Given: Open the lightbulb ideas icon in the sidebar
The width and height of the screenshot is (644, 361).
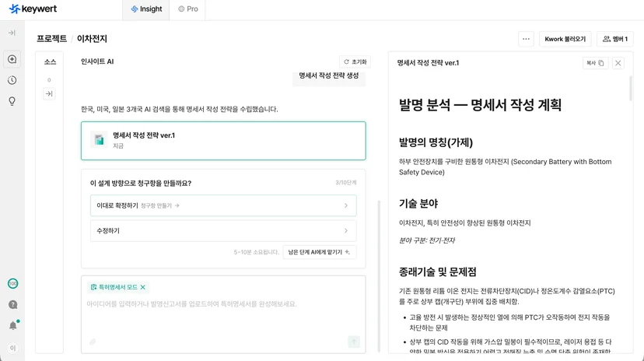Looking at the screenshot, I should [12, 101].
